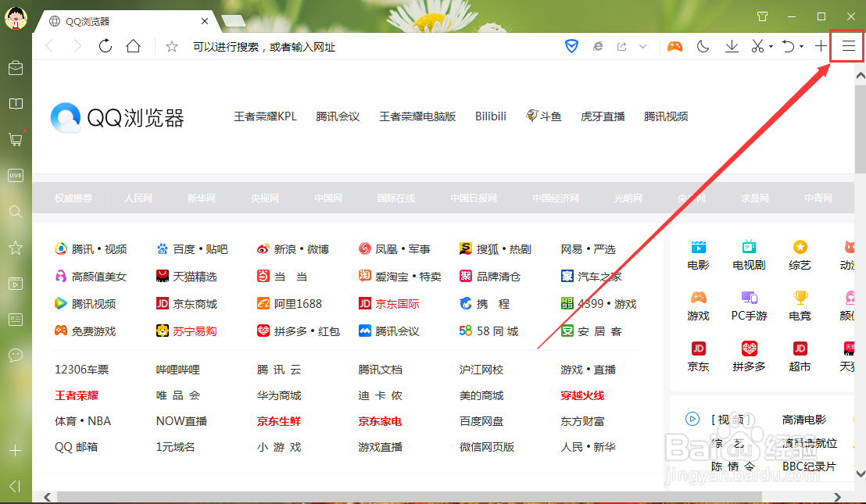Switch to IE compatibility mode icon
866x504 pixels.
598,46
